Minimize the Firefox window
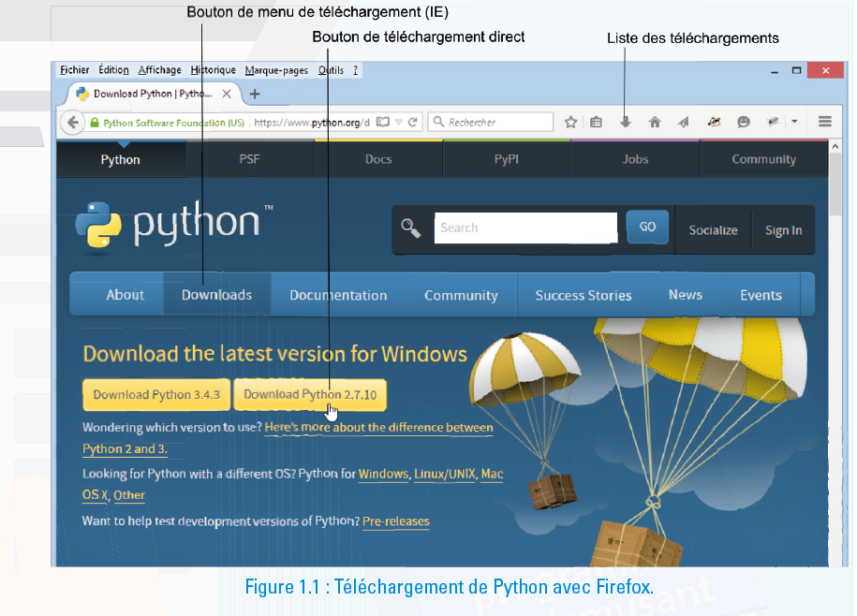The height and width of the screenshot is (616, 857). [x=775, y=71]
